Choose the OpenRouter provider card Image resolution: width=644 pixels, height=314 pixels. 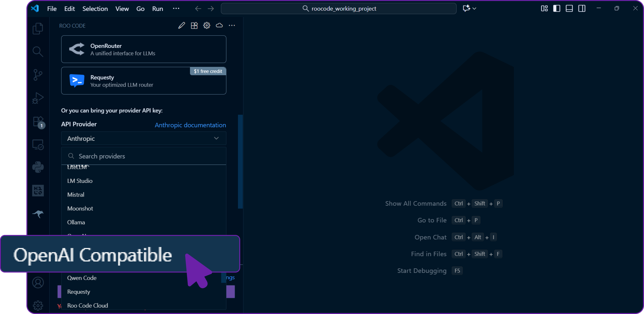(143, 49)
